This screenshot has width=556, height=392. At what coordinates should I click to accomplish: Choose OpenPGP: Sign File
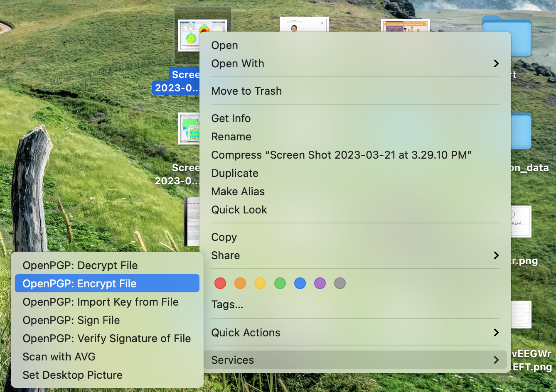tap(107, 320)
